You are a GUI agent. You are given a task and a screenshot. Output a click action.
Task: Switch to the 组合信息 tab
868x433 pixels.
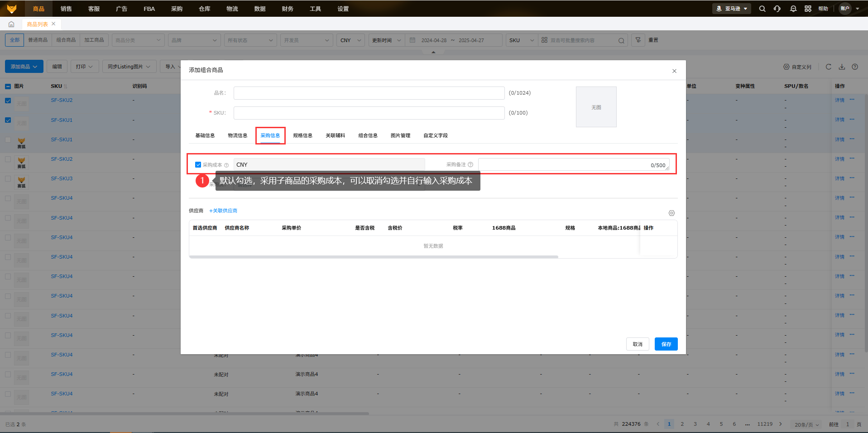tap(368, 135)
